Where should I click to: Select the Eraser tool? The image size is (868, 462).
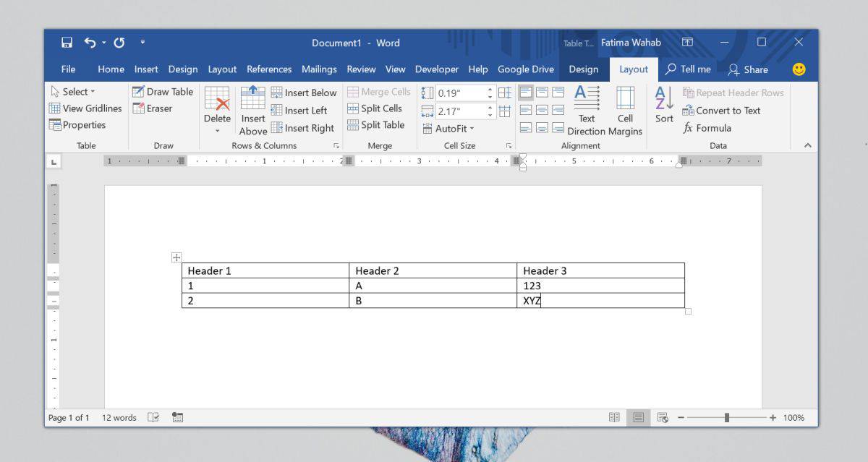(153, 108)
